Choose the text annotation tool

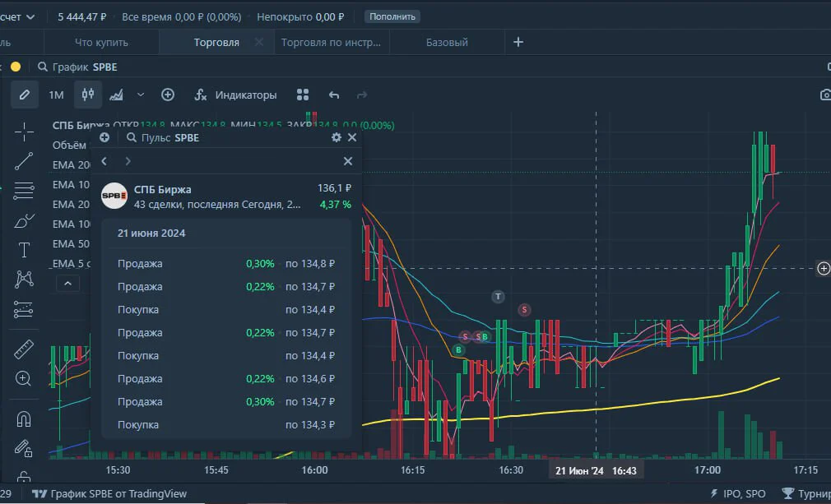pos(24,250)
